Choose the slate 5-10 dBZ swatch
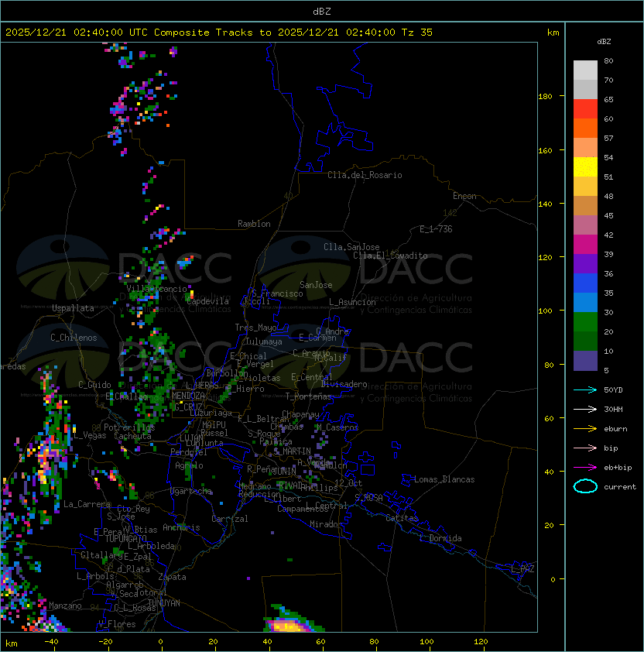This screenshot has width=644, height=652. (585, 361)
